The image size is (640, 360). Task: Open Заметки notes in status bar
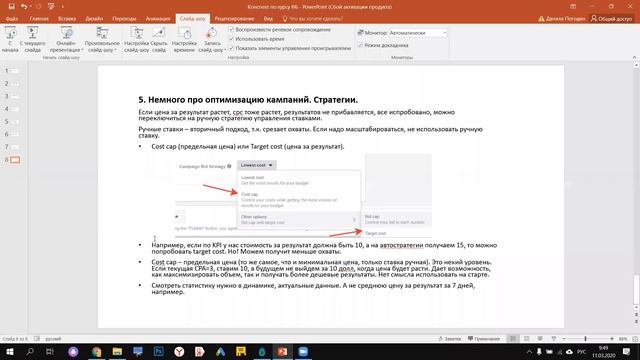449,339
